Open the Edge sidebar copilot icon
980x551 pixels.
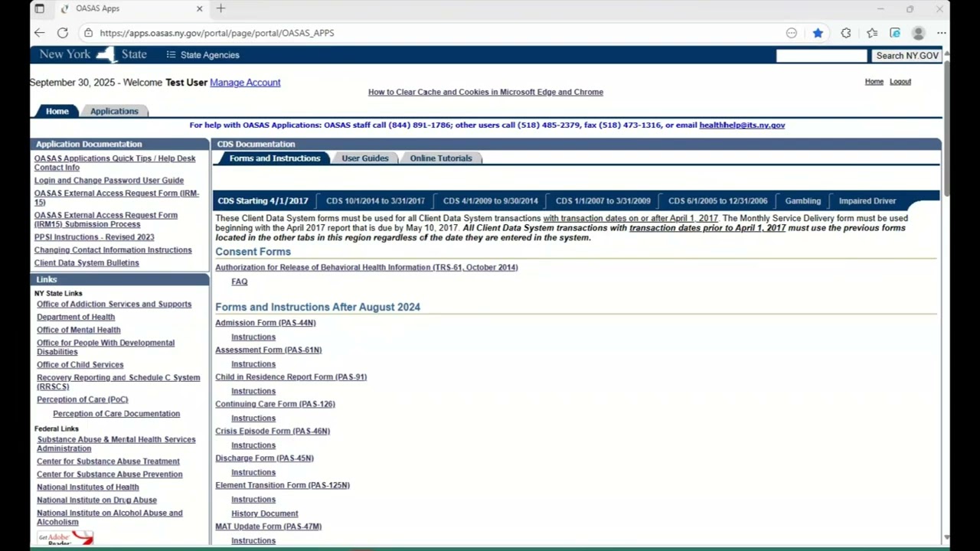point(895,33)
